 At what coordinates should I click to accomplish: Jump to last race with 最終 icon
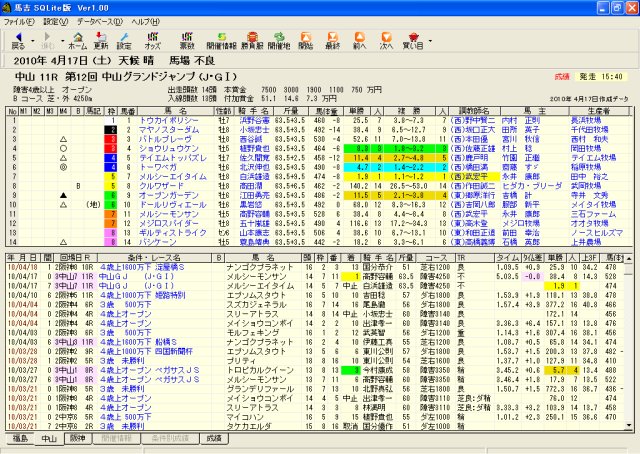333,37
